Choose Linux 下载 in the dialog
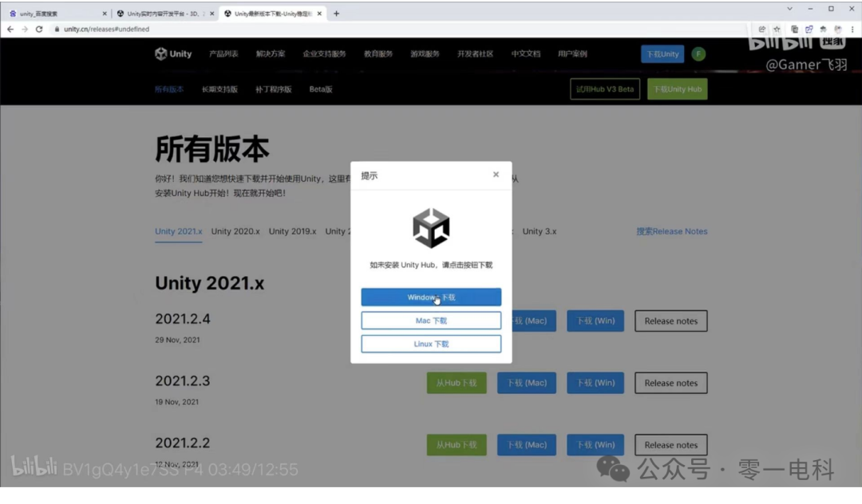This screenshot has height=504, width=862. (x=431, y=344)
